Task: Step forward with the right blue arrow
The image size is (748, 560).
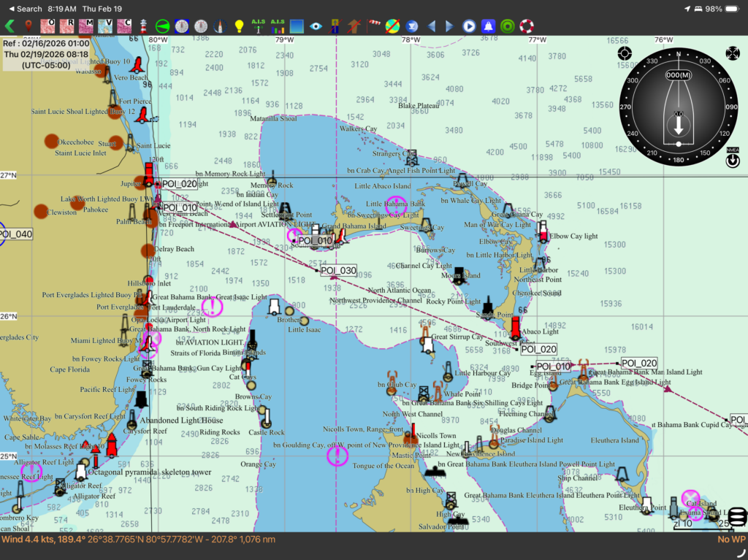Action: click(x=449, y=26)
